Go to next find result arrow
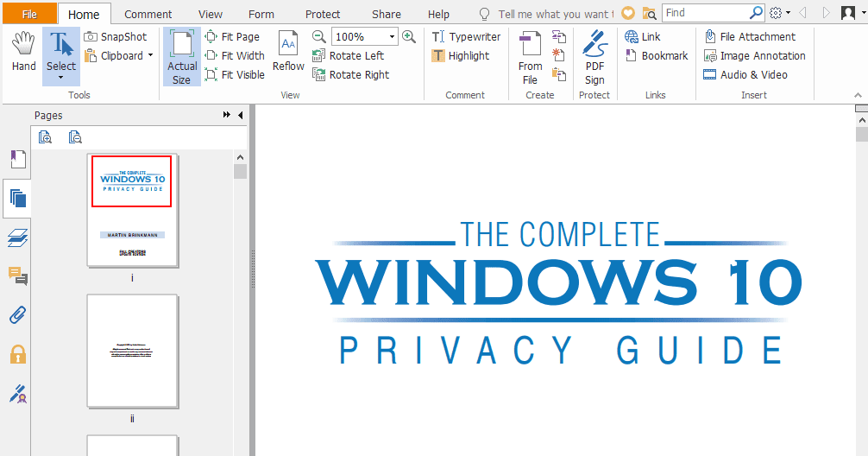This screenshot has width=868, height=456. pos(826,13)
